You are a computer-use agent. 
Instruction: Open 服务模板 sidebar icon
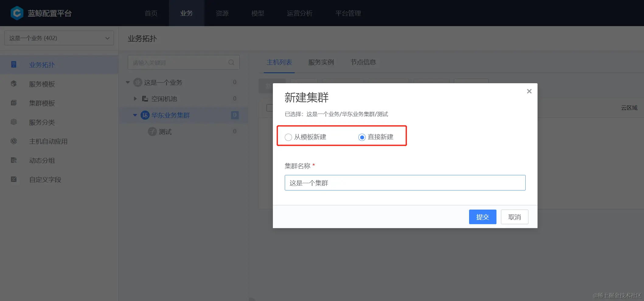pyautogui.click(x=14, y=84)
